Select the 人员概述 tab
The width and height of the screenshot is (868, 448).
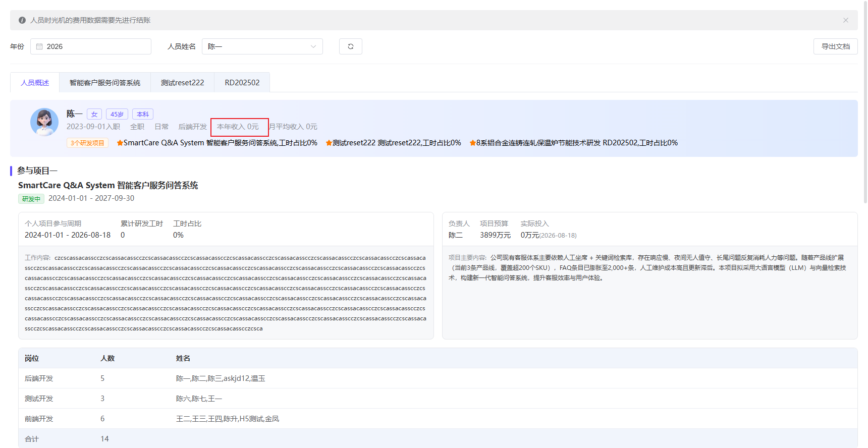click(35, 83)
